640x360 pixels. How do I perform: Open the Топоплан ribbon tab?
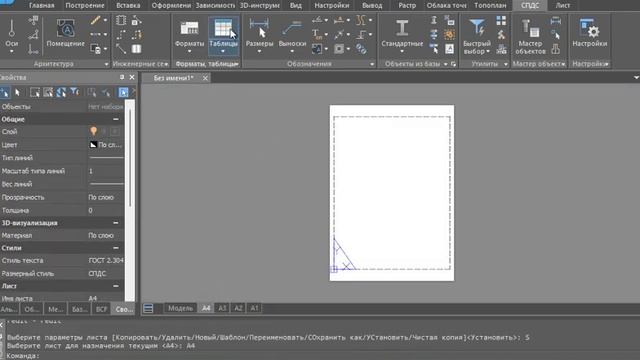pos(490,5)
